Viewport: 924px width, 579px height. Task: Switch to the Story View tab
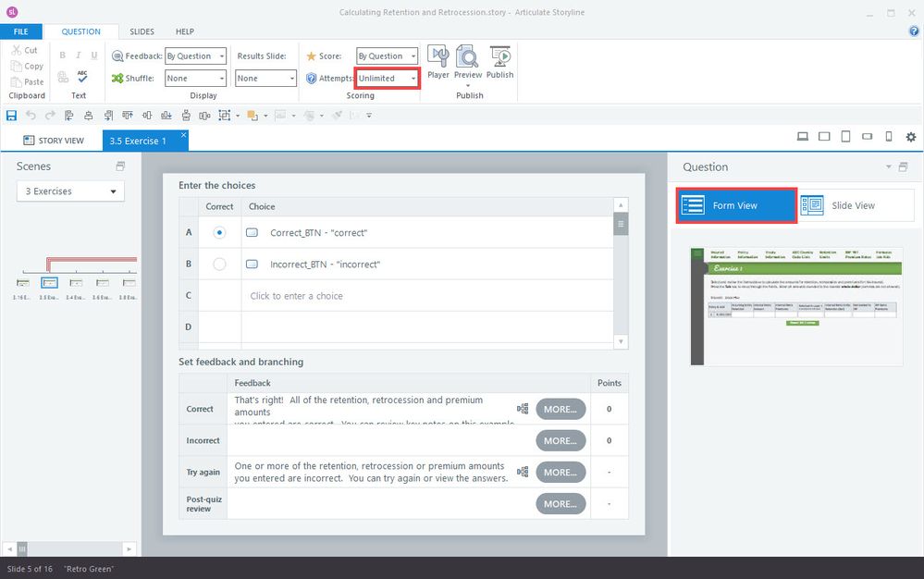(53, 141)
